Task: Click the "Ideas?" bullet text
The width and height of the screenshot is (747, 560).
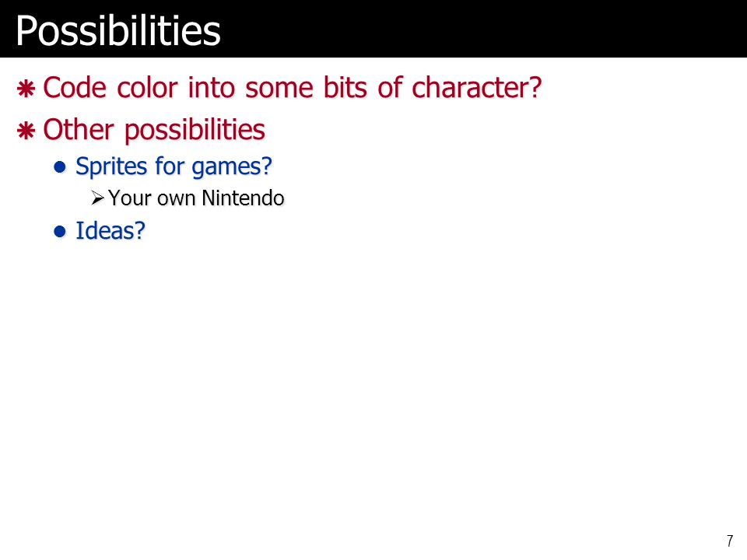Action: (110, 231)
